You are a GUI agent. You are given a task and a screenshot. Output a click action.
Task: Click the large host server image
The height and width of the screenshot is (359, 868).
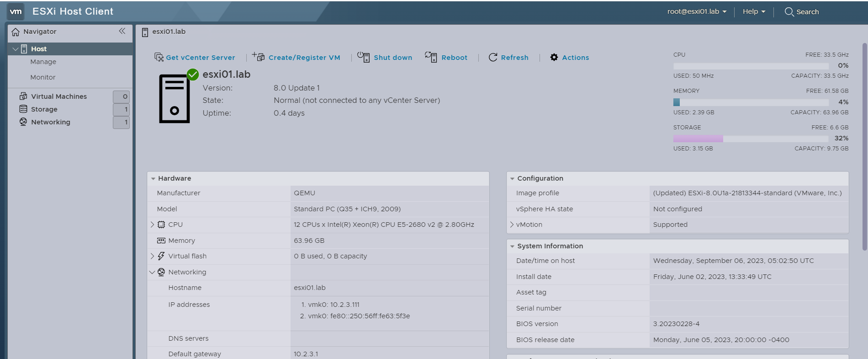click(174, 99)
